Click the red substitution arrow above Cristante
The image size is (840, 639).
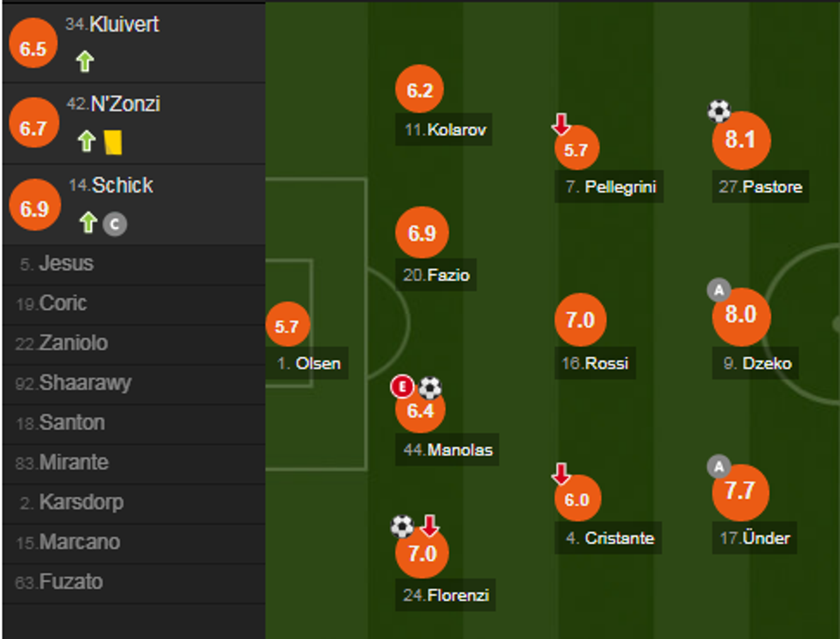(561, 474)
